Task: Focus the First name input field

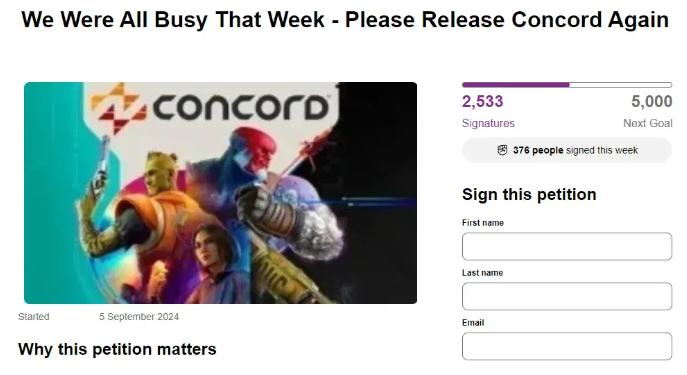Action: [567, 246]
